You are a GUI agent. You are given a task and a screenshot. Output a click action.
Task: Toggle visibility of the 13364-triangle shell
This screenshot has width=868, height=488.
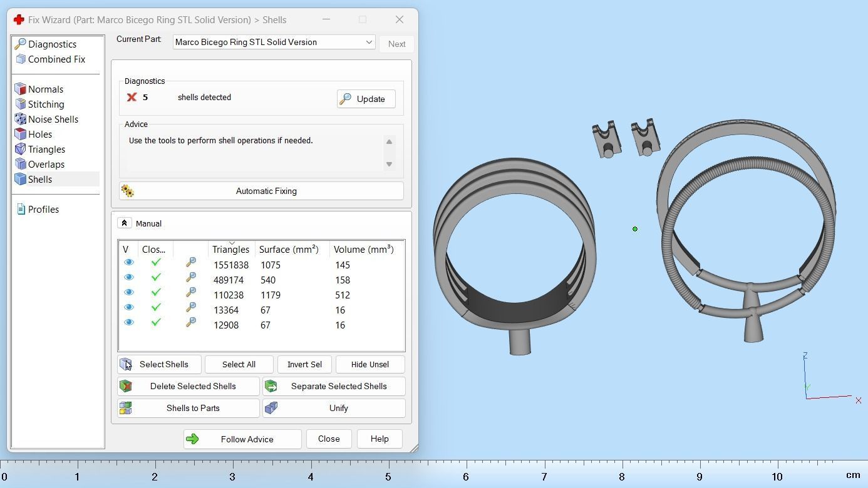pyautogui.click(x=129, y=307)
